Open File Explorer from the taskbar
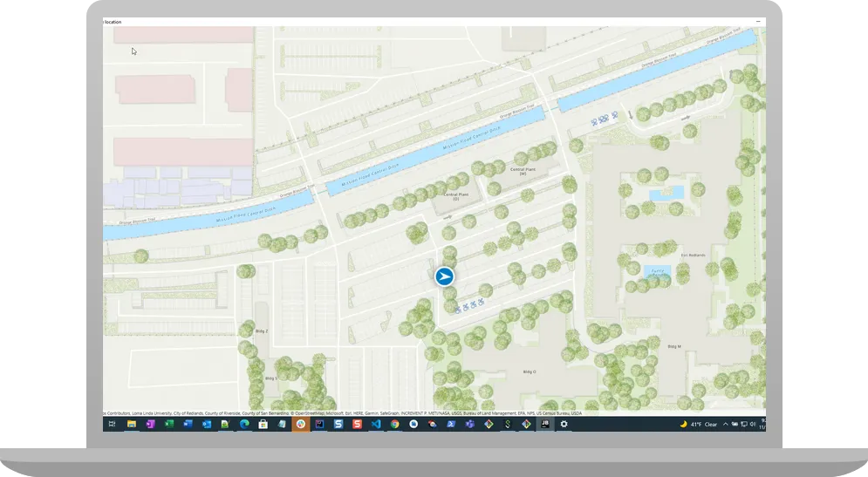The width and height of the screenshot is (868, 477). (132, 425)
